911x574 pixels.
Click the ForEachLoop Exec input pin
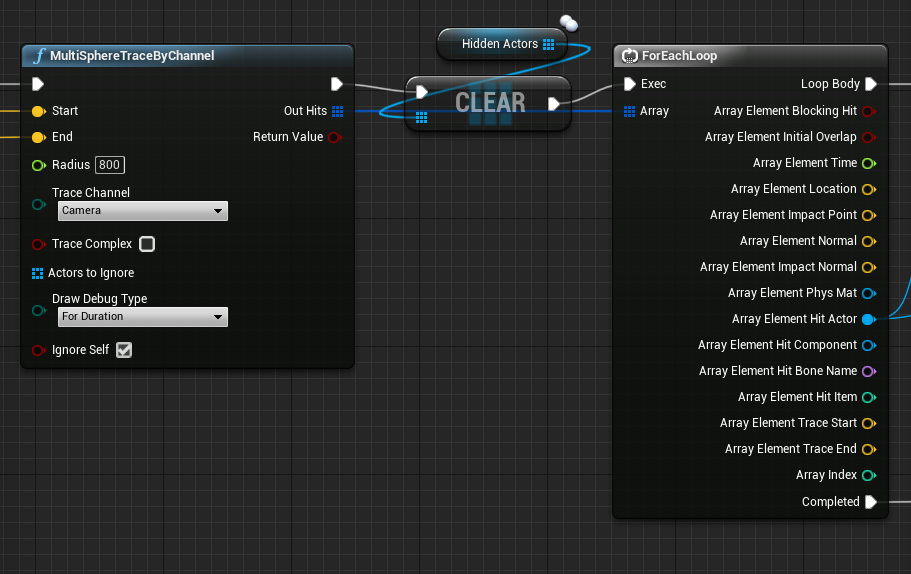(x=629, y=84)
